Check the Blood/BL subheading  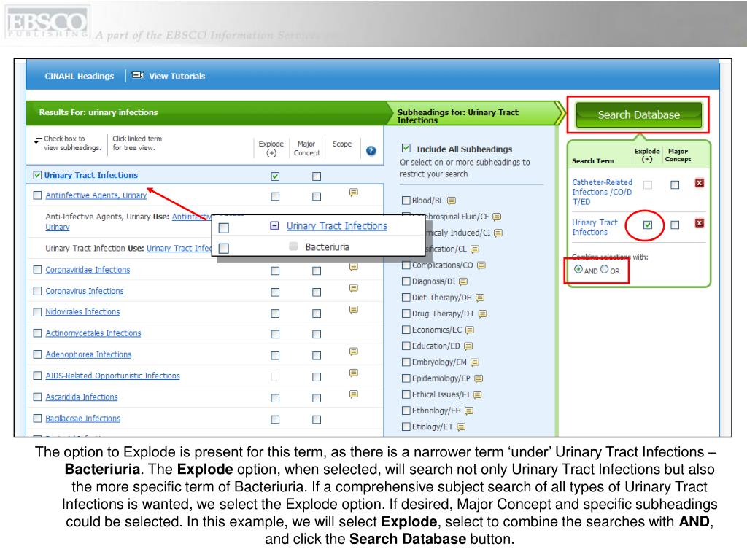pyautogui.click(x=406, y=201)
